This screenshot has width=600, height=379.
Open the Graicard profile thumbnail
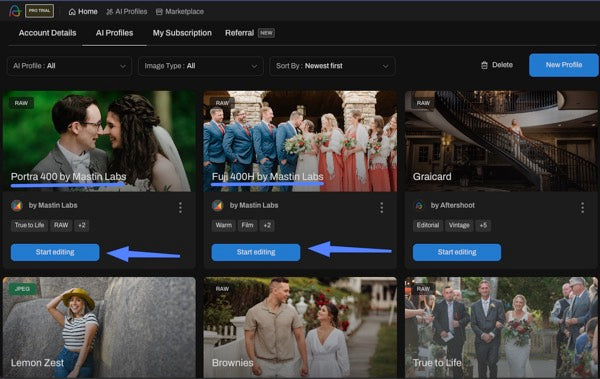point(501,141)
